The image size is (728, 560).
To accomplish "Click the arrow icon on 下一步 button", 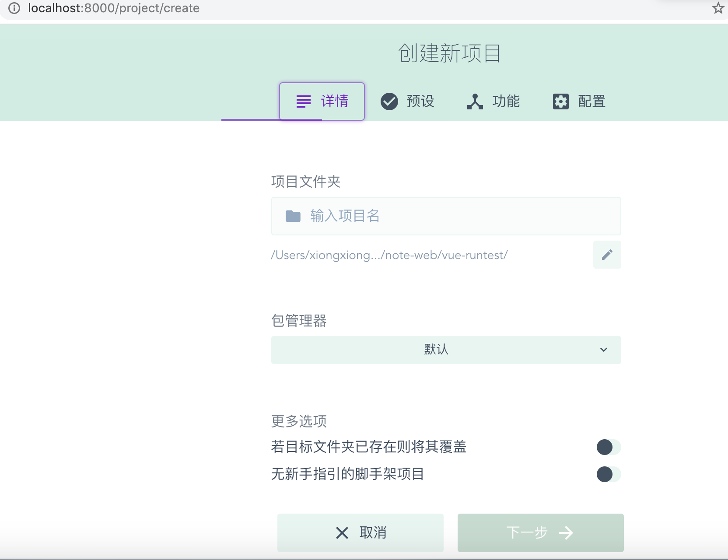I will click(x=567, y=533).
